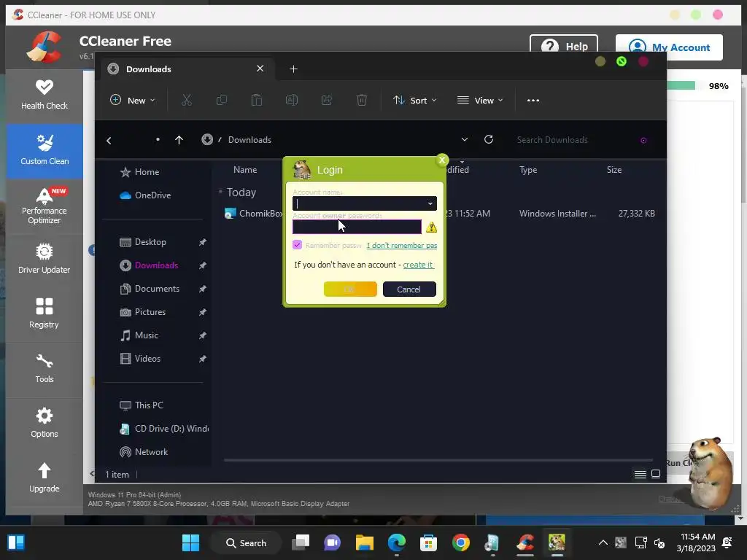Click the Cut icon in Explorer toolbar
The image size is (747, 560).
pos(186,100)
